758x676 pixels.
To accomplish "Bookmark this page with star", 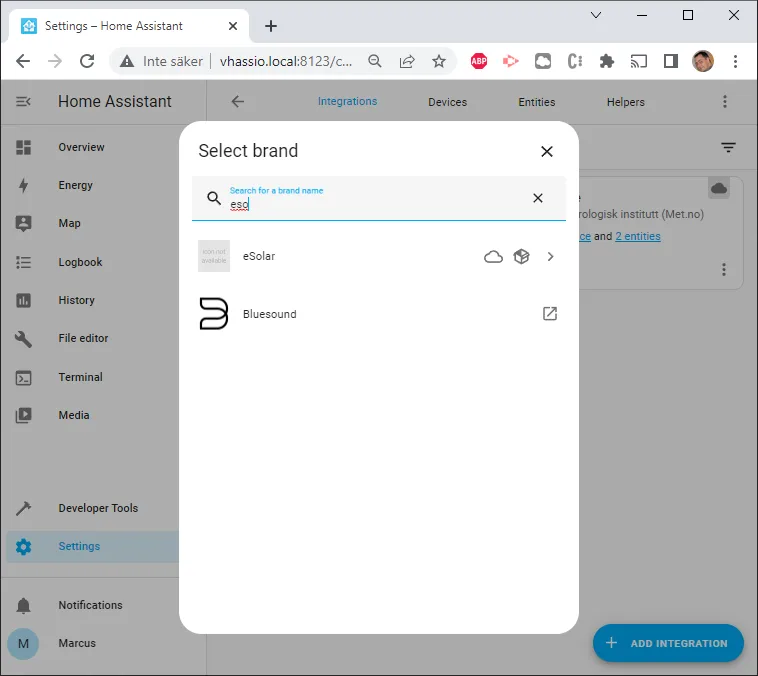I will pos(439,61).
